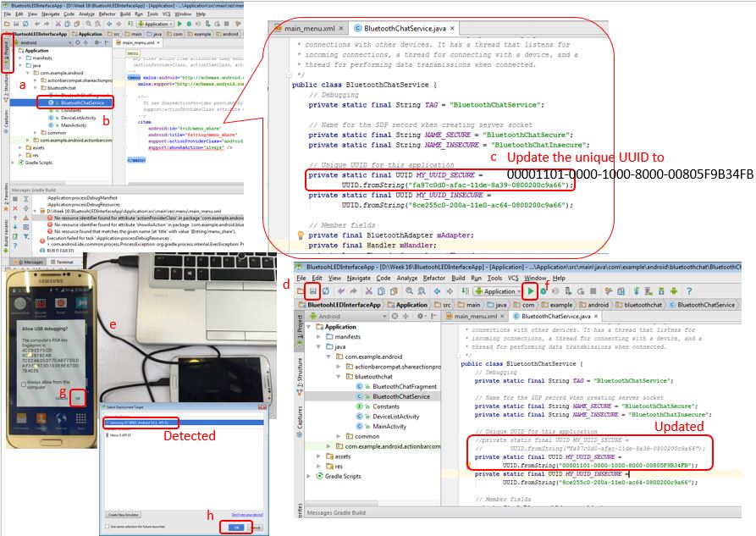Click Stop square icon in larger window toolbar
Screen dimensions: 756x536
point(593,291)
